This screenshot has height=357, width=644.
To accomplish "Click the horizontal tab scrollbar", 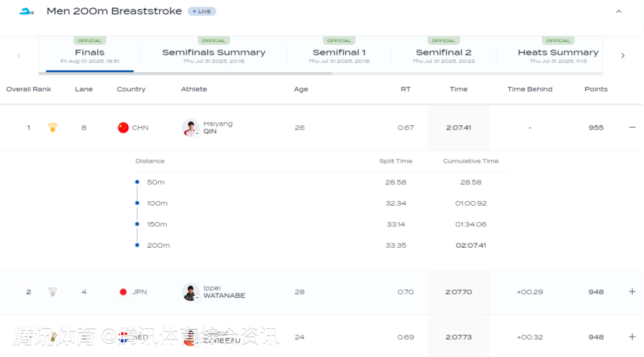I will point(185,73).
